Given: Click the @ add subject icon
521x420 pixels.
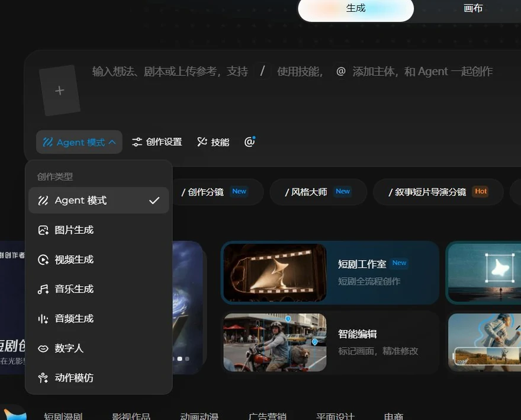Looking at the screenshot, I should click(249, 142).
